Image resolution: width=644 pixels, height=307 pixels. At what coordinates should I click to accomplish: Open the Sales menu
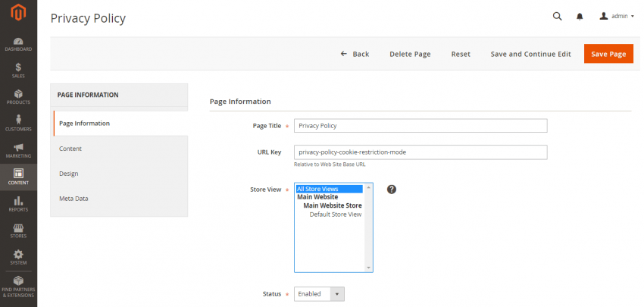click(x=18, y=70)
